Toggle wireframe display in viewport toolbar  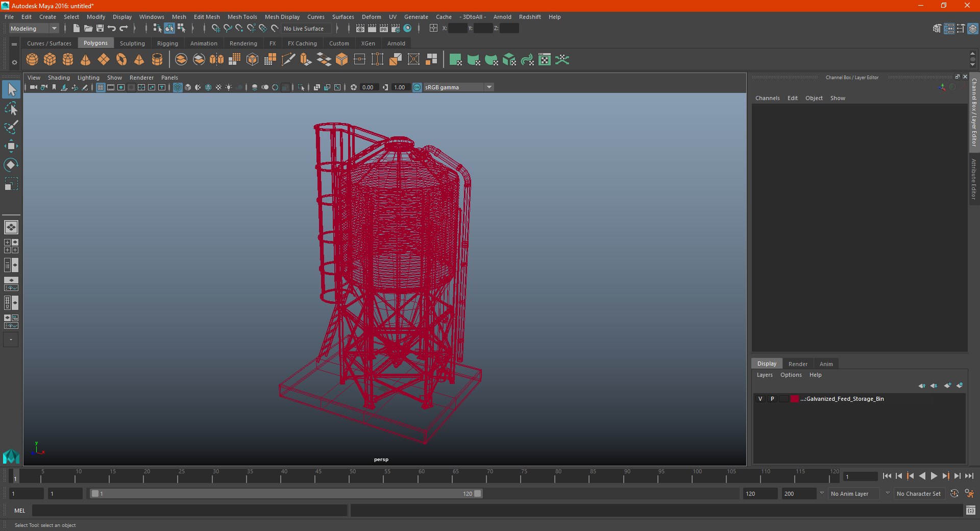click(x=178, y=87)
